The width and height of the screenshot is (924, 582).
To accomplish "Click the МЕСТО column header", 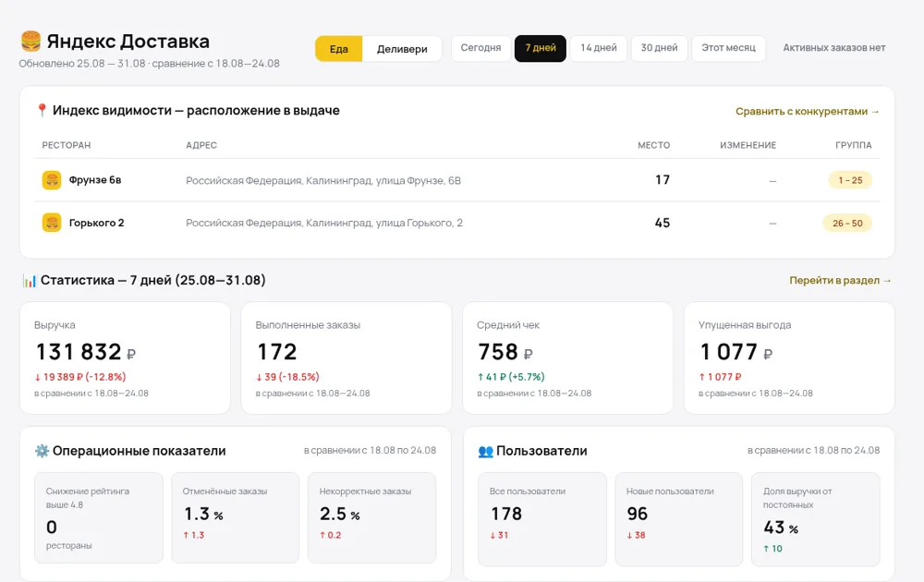I will pos(653,145).
